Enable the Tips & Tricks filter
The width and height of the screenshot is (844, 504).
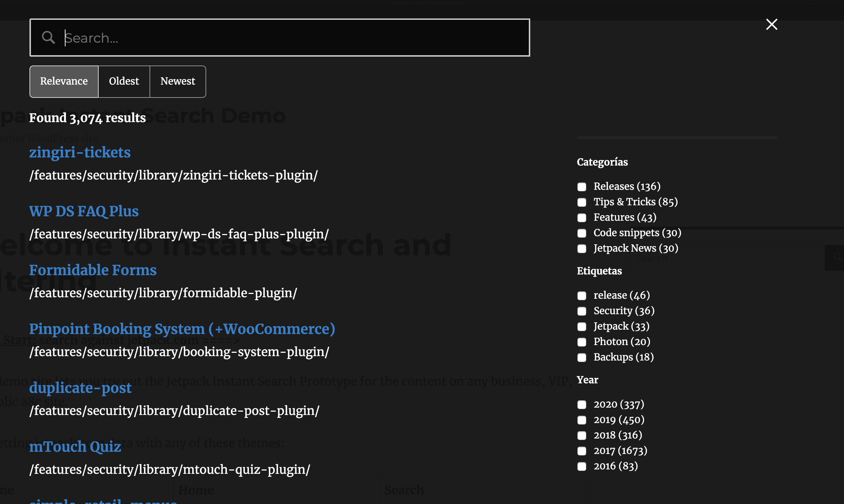point(582,202)
